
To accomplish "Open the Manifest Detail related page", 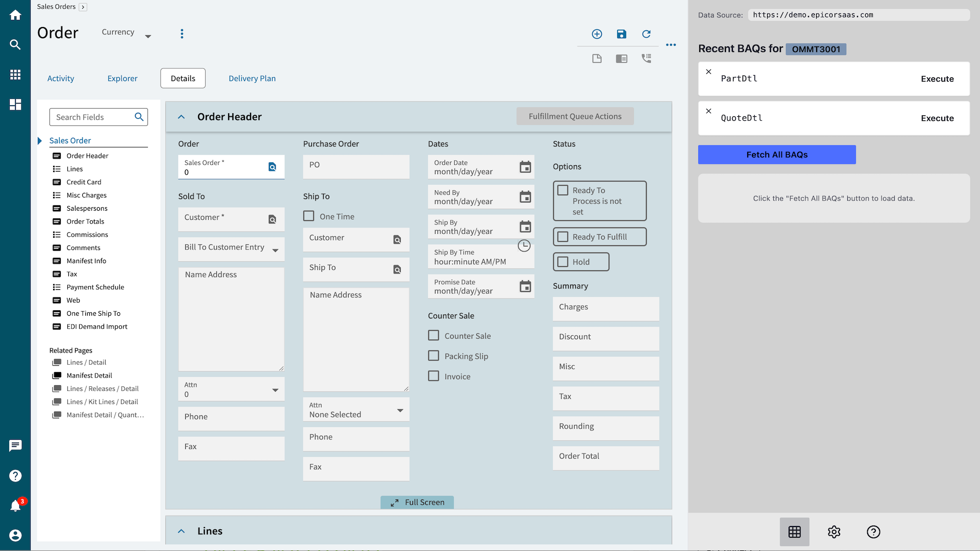I will click(89, 375).
